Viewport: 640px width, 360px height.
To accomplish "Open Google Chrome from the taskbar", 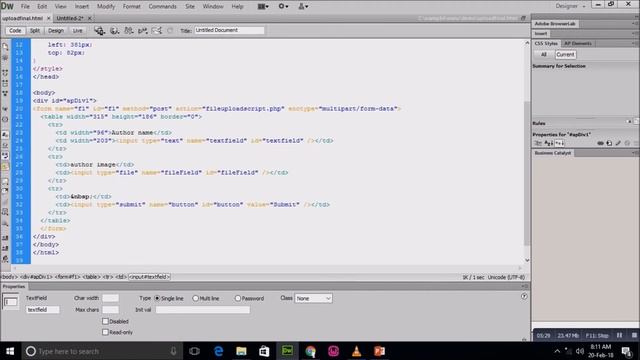I will click(310, 351).
